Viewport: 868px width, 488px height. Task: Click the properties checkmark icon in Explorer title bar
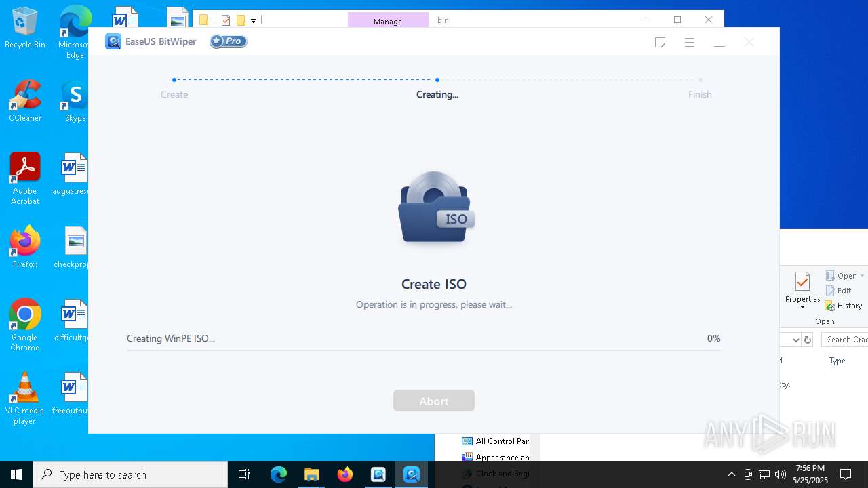point(226,20)
